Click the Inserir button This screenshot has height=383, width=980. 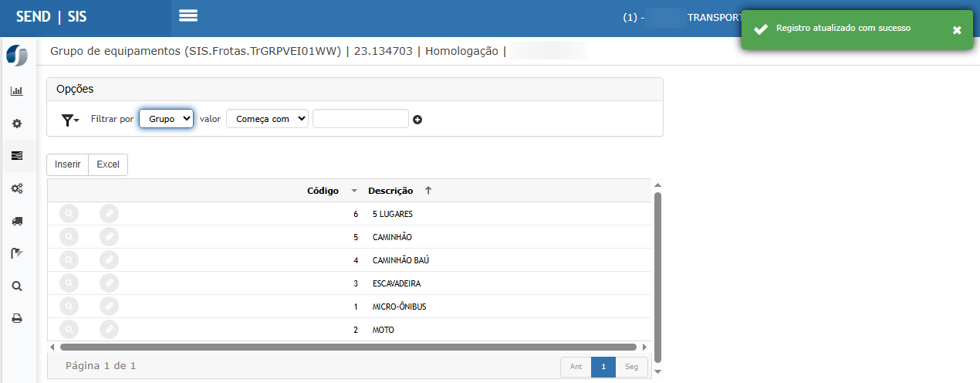[68, 164]
